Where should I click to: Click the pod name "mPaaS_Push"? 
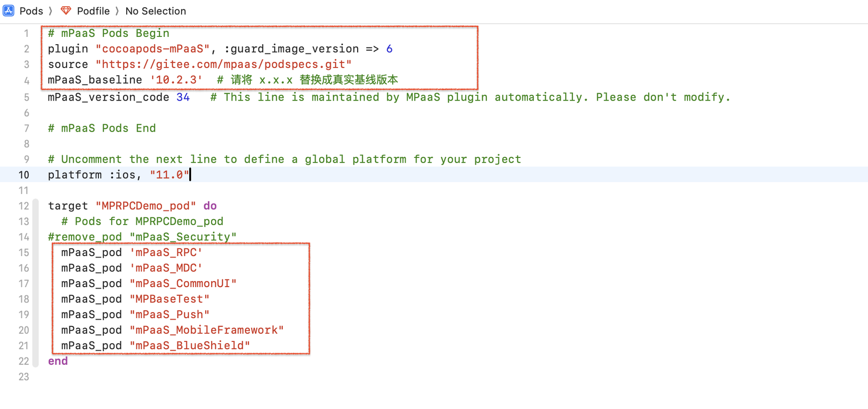[169, 315]
